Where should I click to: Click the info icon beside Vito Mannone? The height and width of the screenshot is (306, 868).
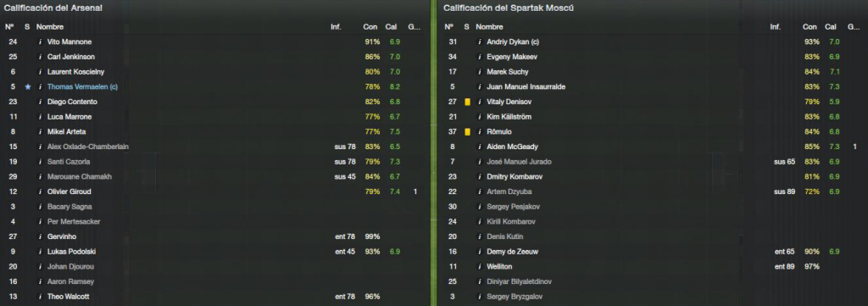pyautogui.click(x=41, y=42)
